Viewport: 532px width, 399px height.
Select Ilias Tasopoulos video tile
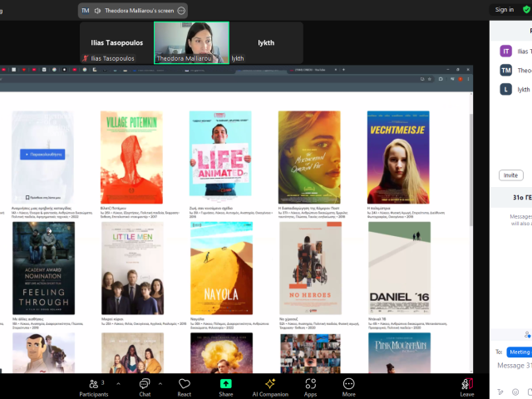[116, 42]
